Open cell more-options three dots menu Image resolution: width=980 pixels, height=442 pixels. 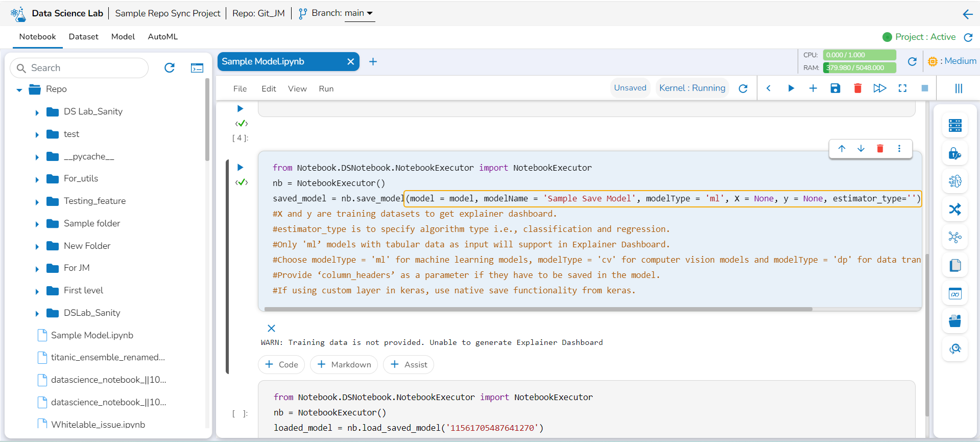pyautogui.click(x=899, y=149)
